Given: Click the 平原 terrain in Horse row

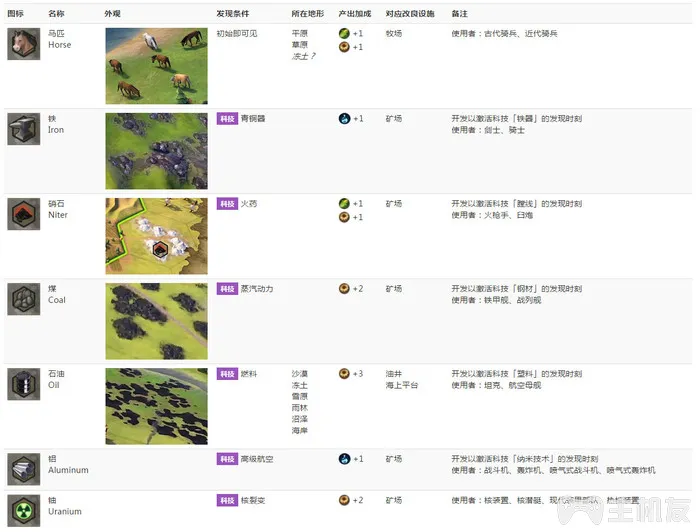Looking at the screenshot, I should (300, 33).
